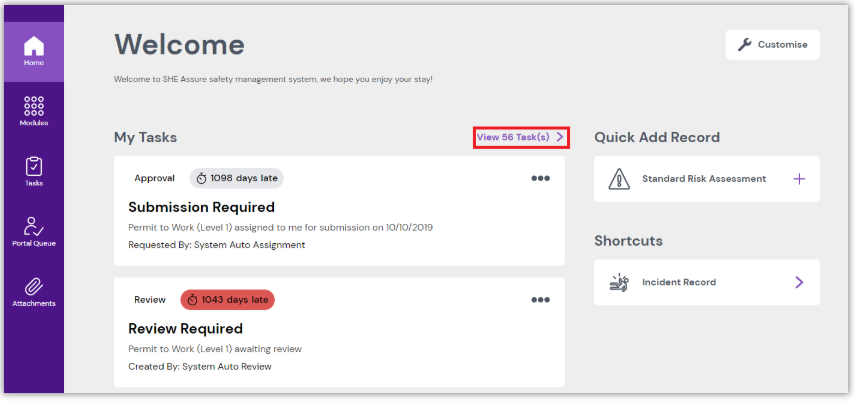Click the plus icon for Standard Risk Assessment

(799, 179)
